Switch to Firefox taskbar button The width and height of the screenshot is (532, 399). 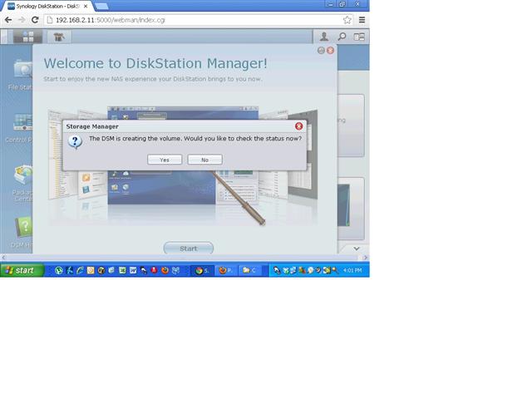pos(226,270)
